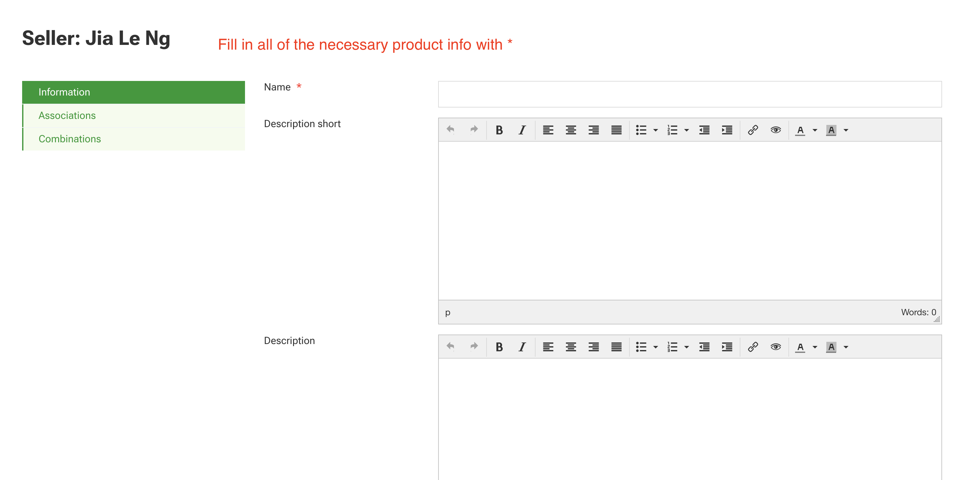Expand bullet list options in Description short

[x=655, y=130]
